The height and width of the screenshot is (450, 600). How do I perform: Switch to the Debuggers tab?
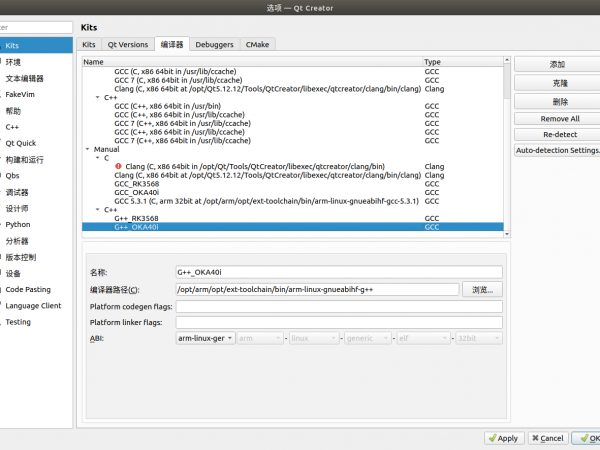(x=214, y=45)
